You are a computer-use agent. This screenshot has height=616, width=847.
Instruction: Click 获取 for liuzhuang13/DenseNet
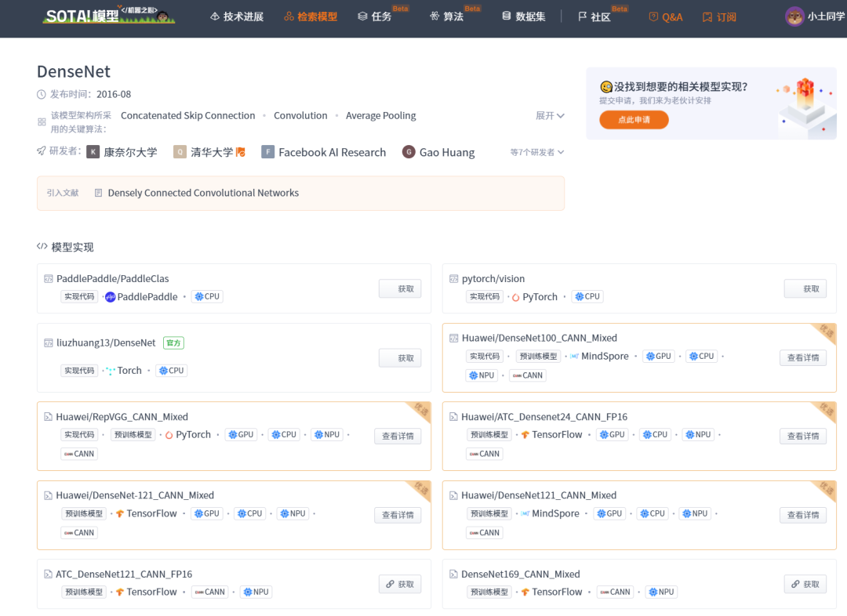(x=400, y=358)
